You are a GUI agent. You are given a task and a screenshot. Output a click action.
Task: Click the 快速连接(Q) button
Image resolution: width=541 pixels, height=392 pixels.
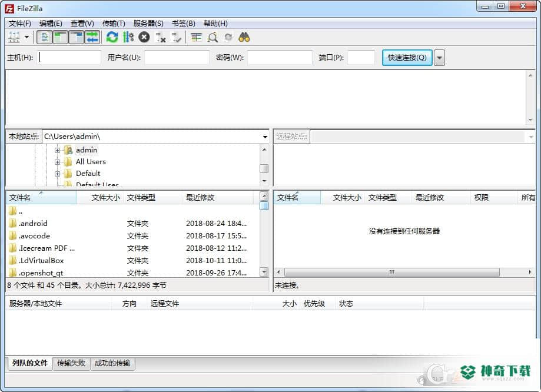click(407, 57)
